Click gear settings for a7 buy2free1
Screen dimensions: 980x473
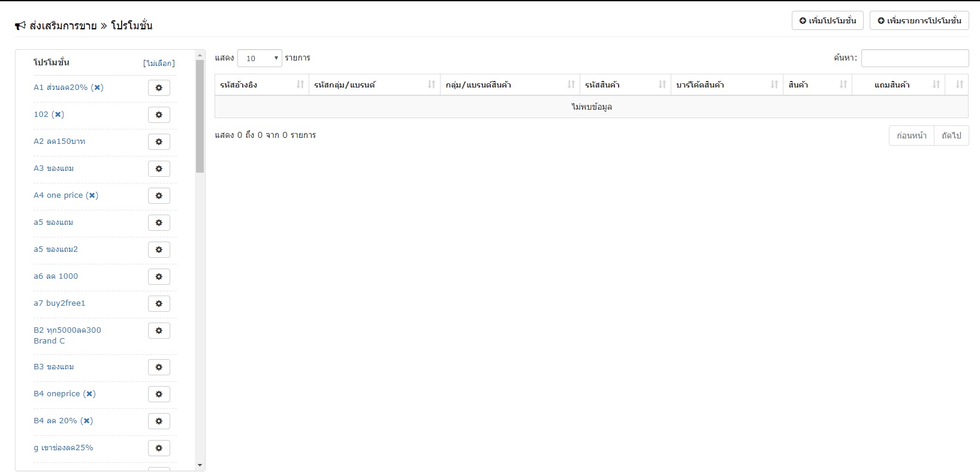[x=159, y=304]
